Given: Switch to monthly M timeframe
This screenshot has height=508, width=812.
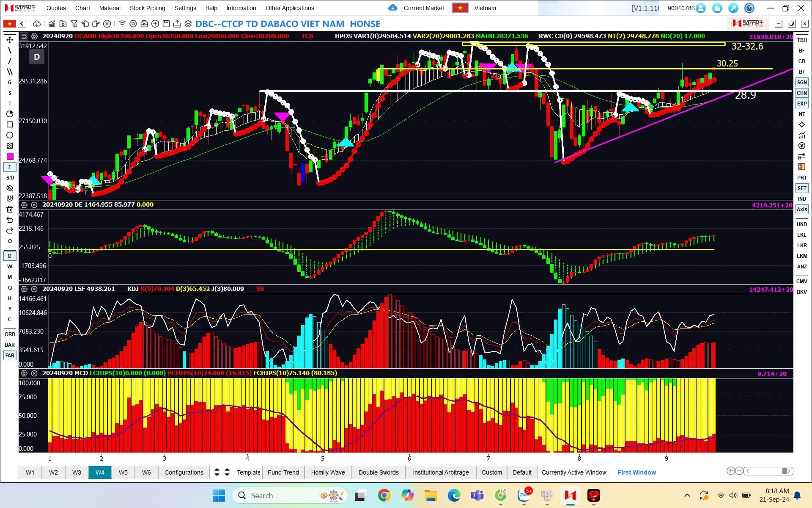Looking at the screenshot, I should [x=10, y=277].
